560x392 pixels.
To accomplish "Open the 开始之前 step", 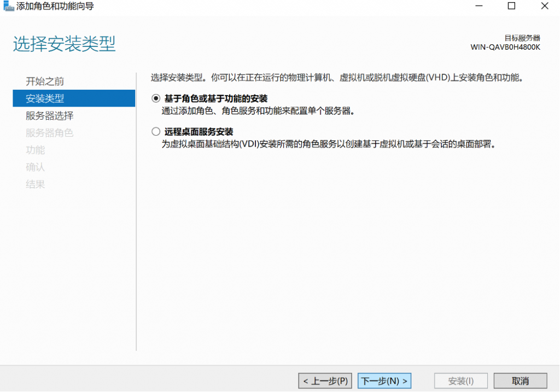I will point(45,81).
